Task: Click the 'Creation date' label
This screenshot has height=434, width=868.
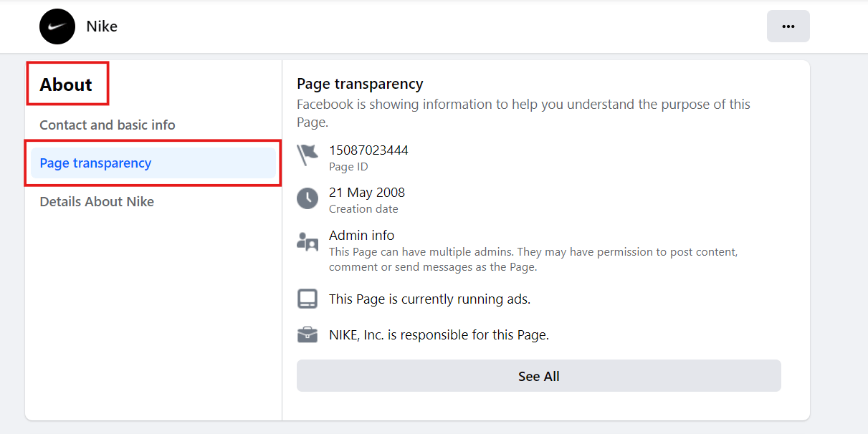Action: click(363, 209)
